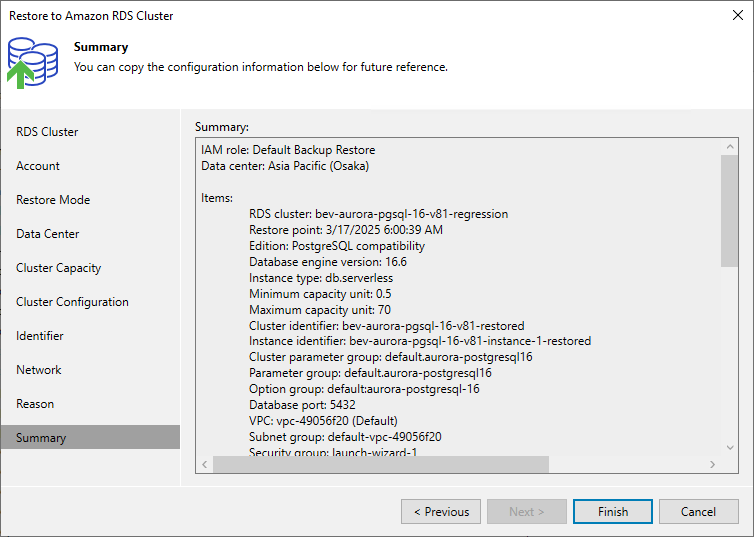Screen dimensions: 754x537
Task: Click the bold 'Summary' heading in the header
Action: (101, 47)
